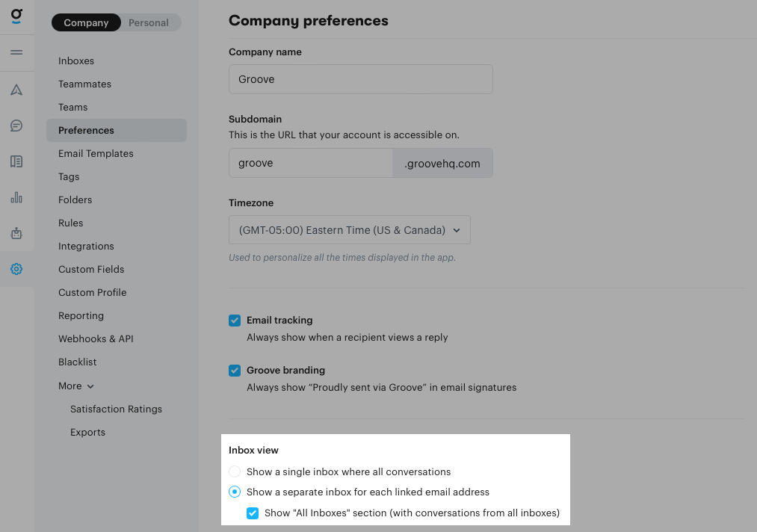Uncheck the Groove branding checkbox
Viewport: 757px width, 532px height.
tap(235, 371)
